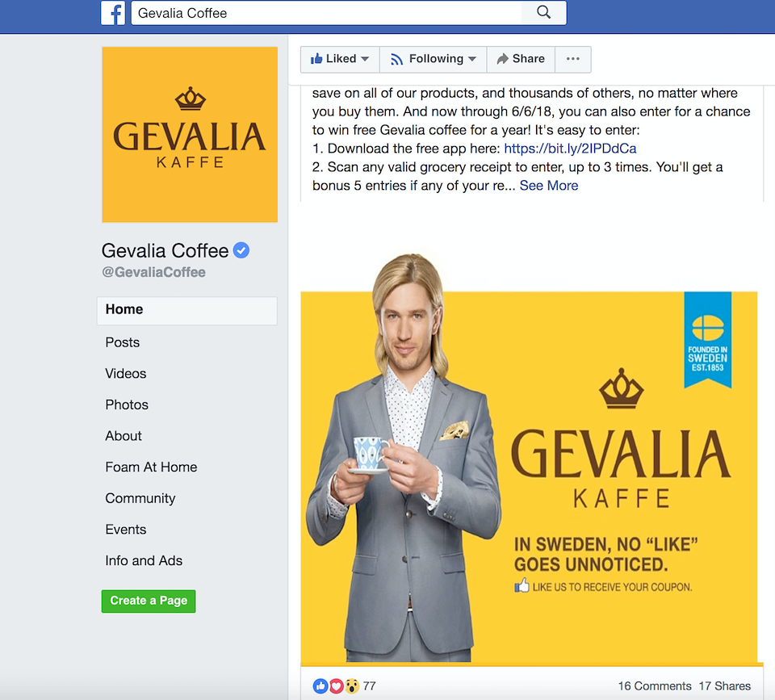Viewport: 775px width, 700px height.
Task: Click the Share button
Action: (521, 59)
